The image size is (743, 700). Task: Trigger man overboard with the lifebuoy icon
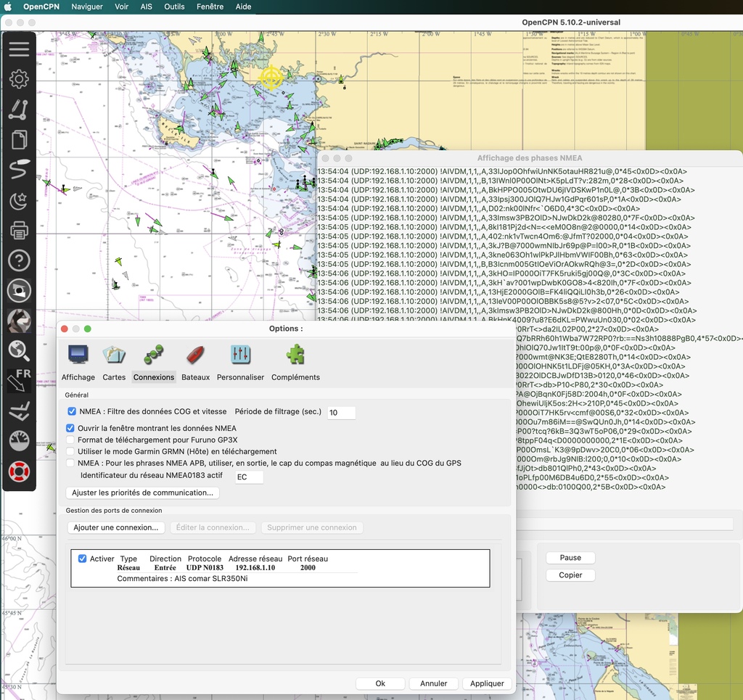tap(19, 472)
